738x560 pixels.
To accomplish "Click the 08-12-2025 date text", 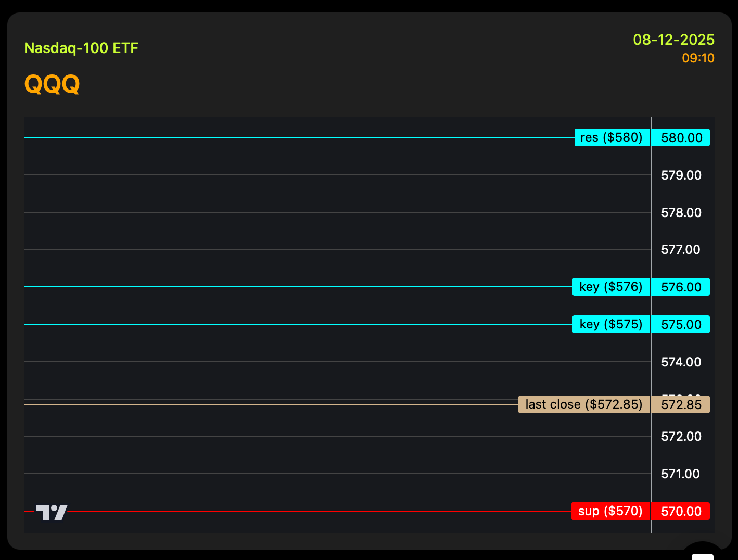I will point(673,40).
